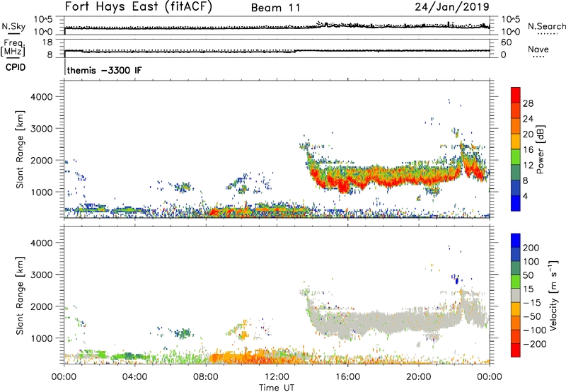The image size is (566, 392).
Task: Select the "18" frequency axis tick
Action: [47, 42]
